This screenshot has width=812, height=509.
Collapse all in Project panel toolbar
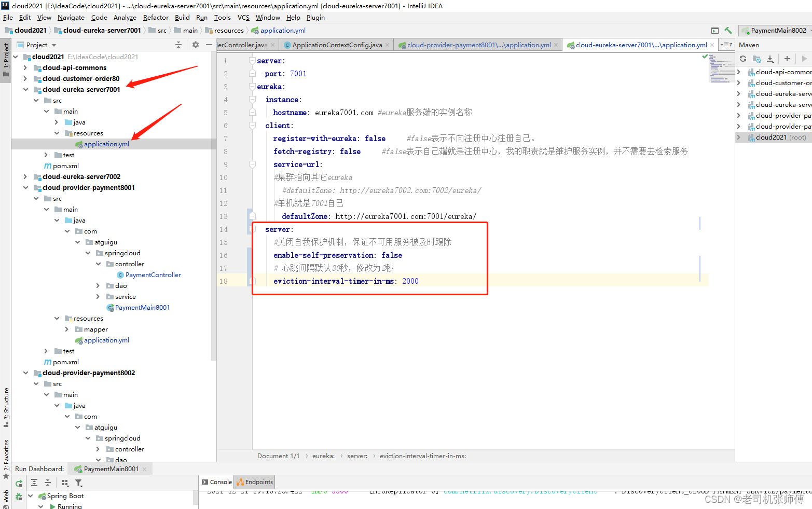tap(178, 45)
